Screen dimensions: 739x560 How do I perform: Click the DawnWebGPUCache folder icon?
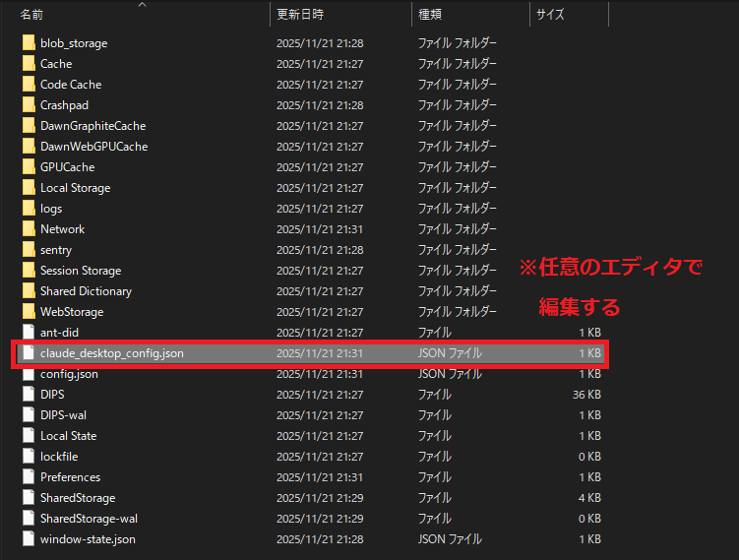click(29, 147)
